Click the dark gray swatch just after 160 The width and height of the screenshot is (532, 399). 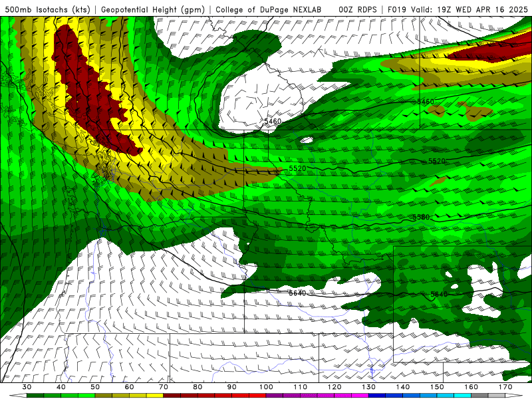pos(479,396)
